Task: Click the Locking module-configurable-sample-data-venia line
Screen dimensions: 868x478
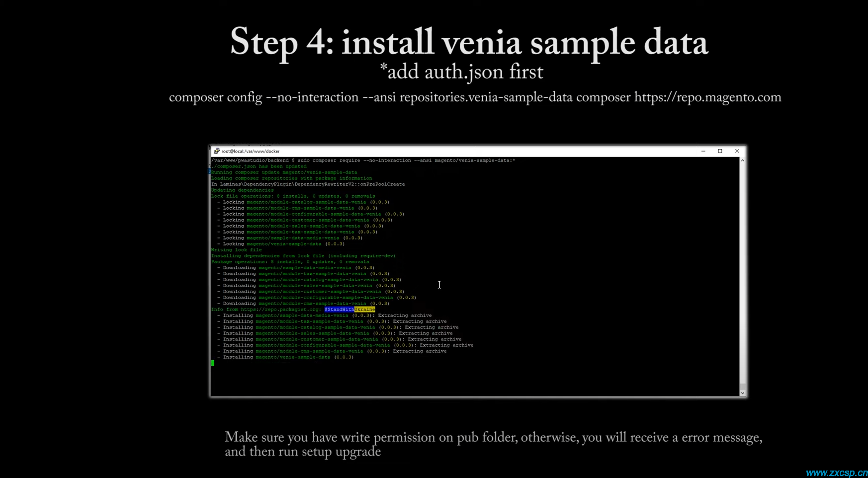Action: point(311,214)
